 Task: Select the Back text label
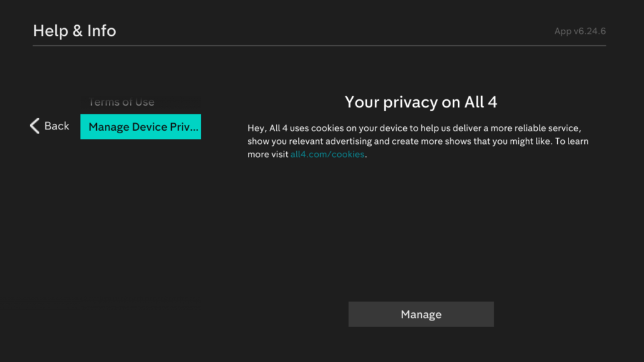coord(57,126)
